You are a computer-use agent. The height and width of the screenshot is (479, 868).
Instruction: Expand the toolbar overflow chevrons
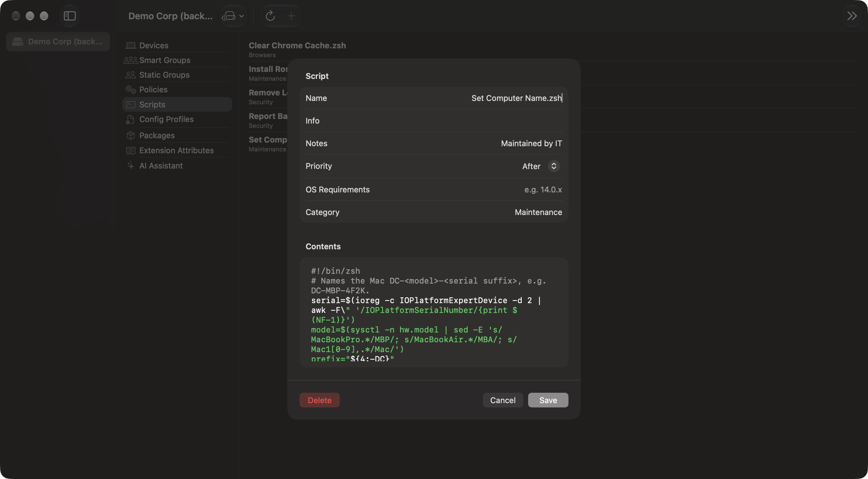(851, 16)
